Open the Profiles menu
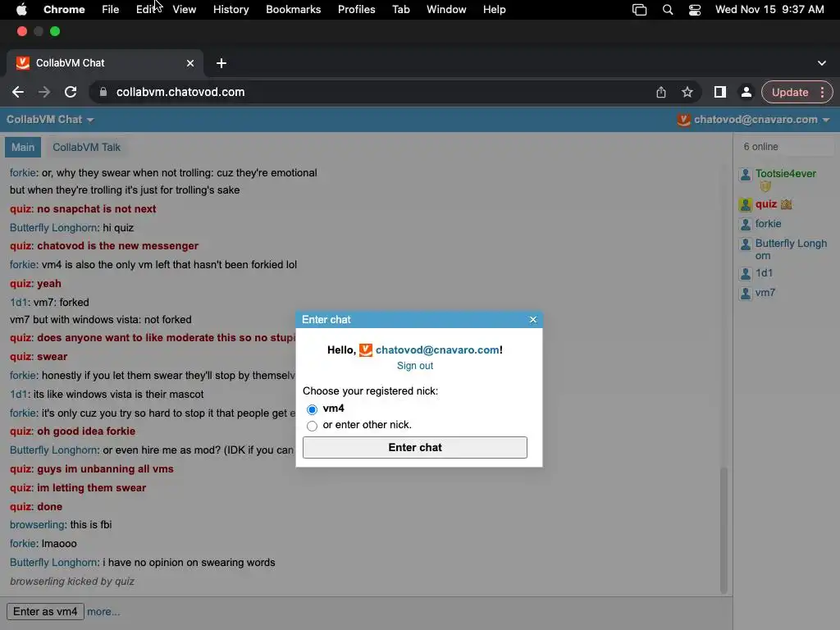Viewport: 840px width, 630px height. 356,10
